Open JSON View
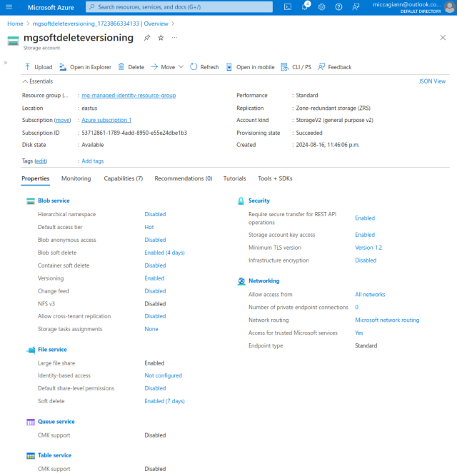This screenshot has height=476, width=457. point(432,81)
